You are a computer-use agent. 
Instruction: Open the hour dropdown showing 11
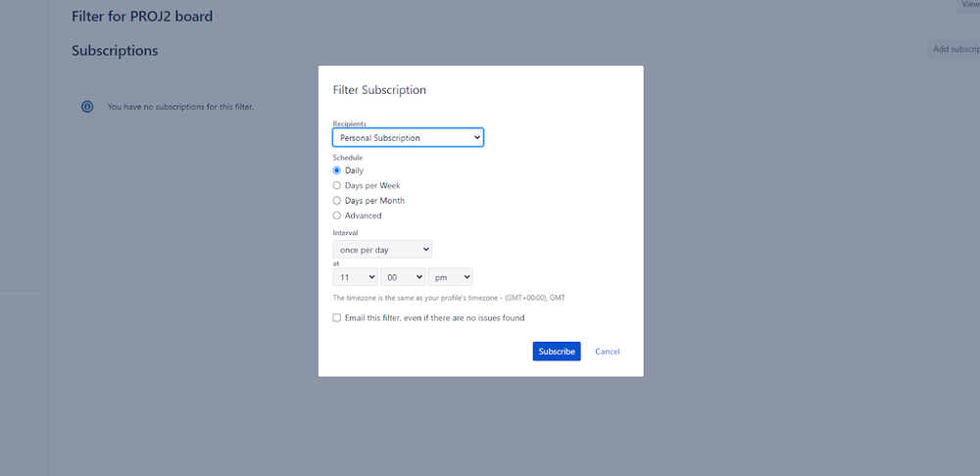click(356, 277)
